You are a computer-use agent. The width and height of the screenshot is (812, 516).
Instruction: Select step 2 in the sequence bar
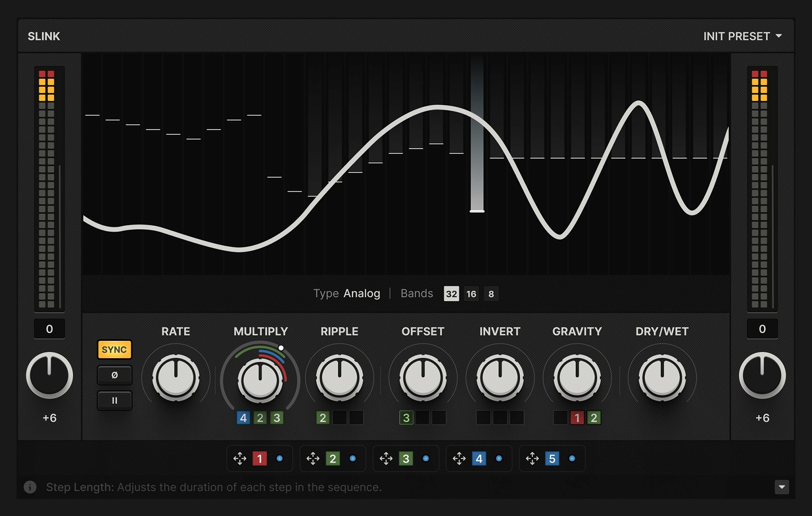click(332, 458)
